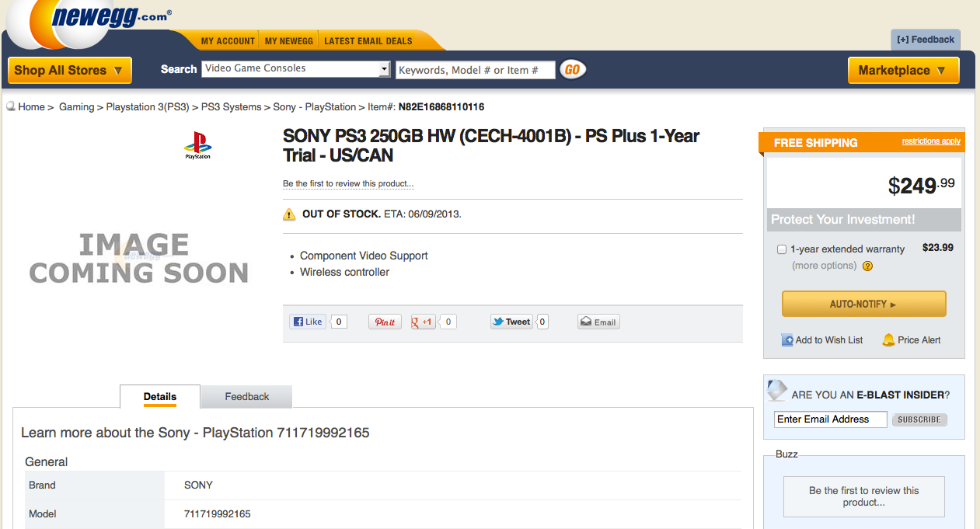
Task: Click the 'OUT OF STOCK' status text
Action: coord(341,214)
